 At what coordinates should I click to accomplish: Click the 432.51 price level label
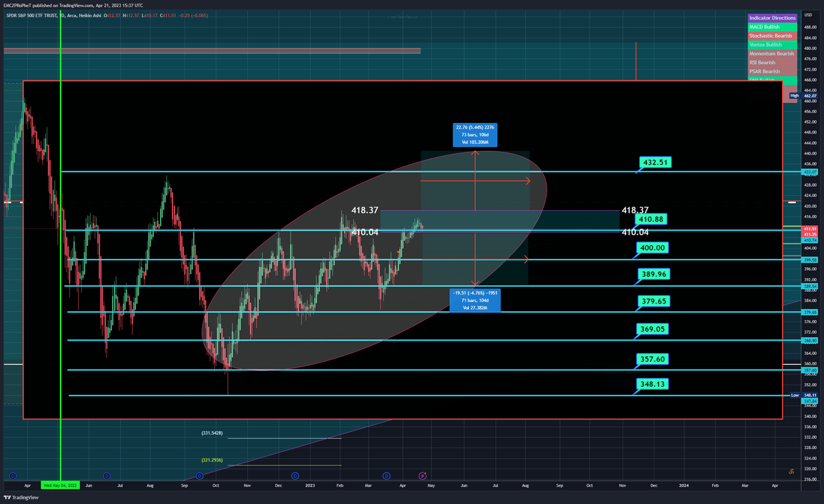[654, 163]
